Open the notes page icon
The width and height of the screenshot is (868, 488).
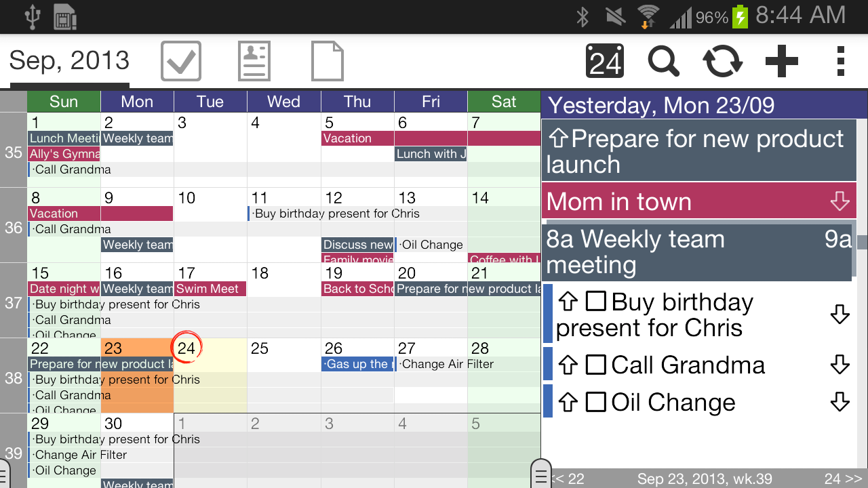(327, 61)
